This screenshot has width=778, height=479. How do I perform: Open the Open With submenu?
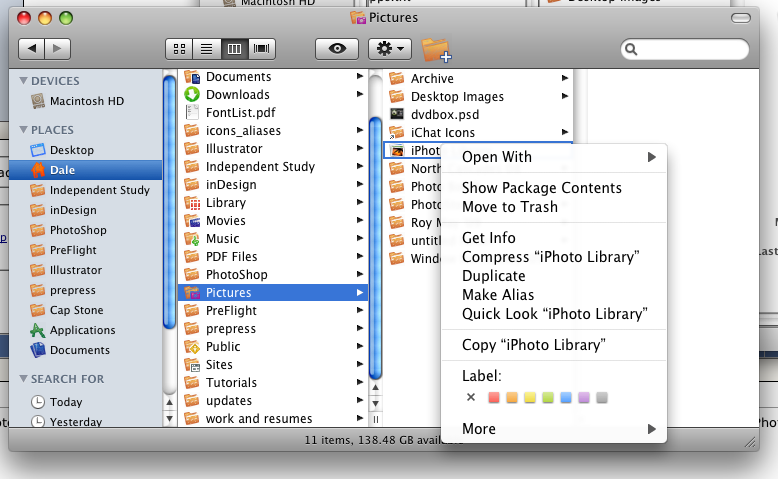(554, 157)
